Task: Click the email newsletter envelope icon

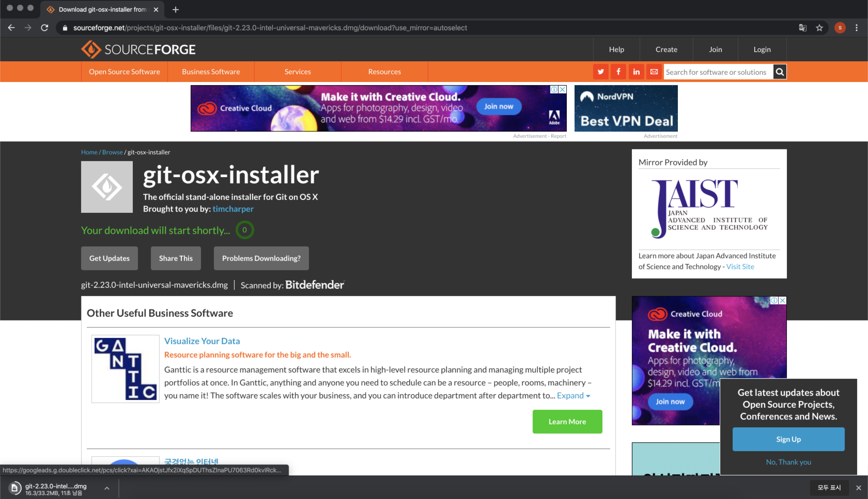Action: [x=654, y=72]
